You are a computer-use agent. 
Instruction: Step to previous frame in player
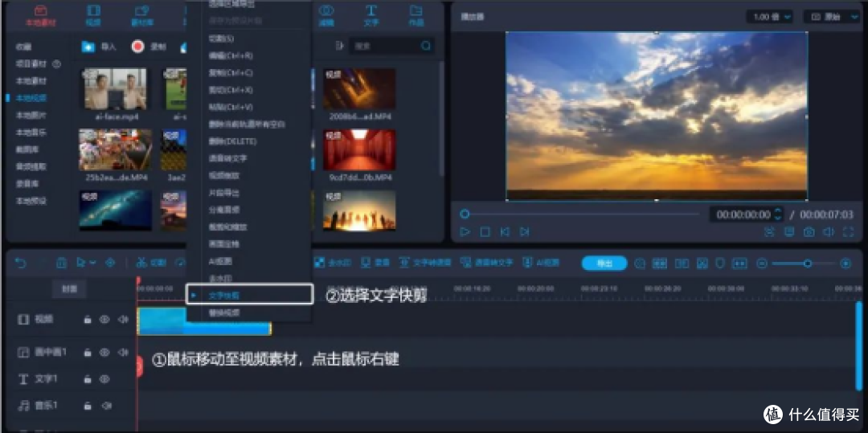coord(505,231)
